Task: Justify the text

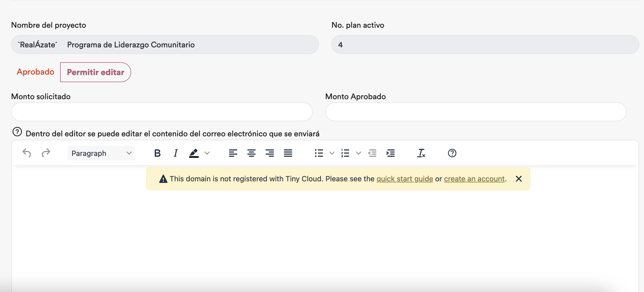Action: click(x=288, y=153)
